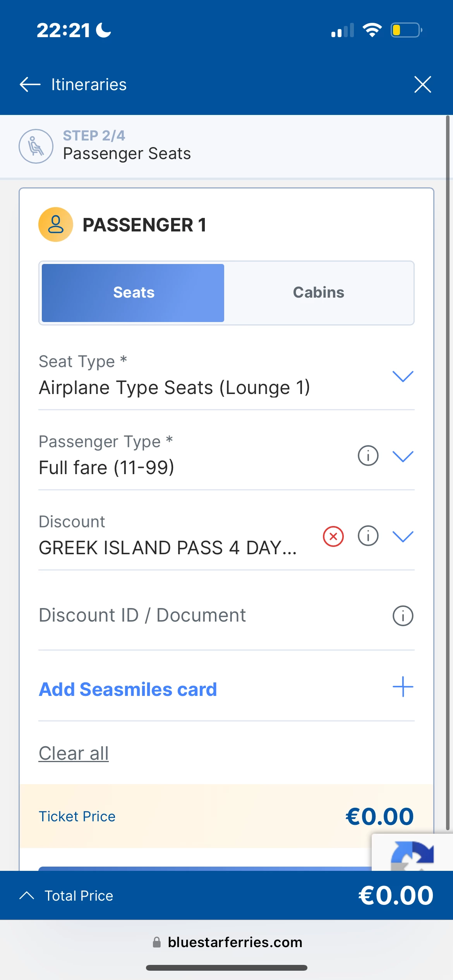Open Passenger Type info icon
Image resolution: width=453 pixels, height=980 pixels.
[368, 456]
